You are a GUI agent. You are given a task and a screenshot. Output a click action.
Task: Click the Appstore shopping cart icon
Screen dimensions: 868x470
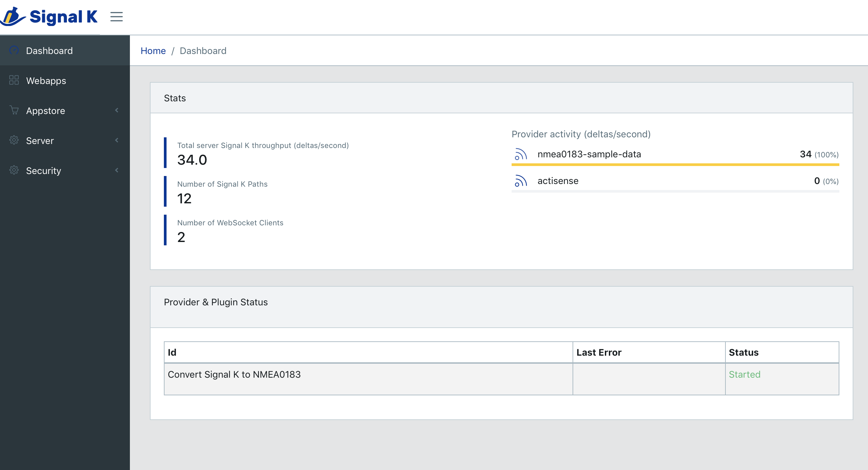coord(14,110)
